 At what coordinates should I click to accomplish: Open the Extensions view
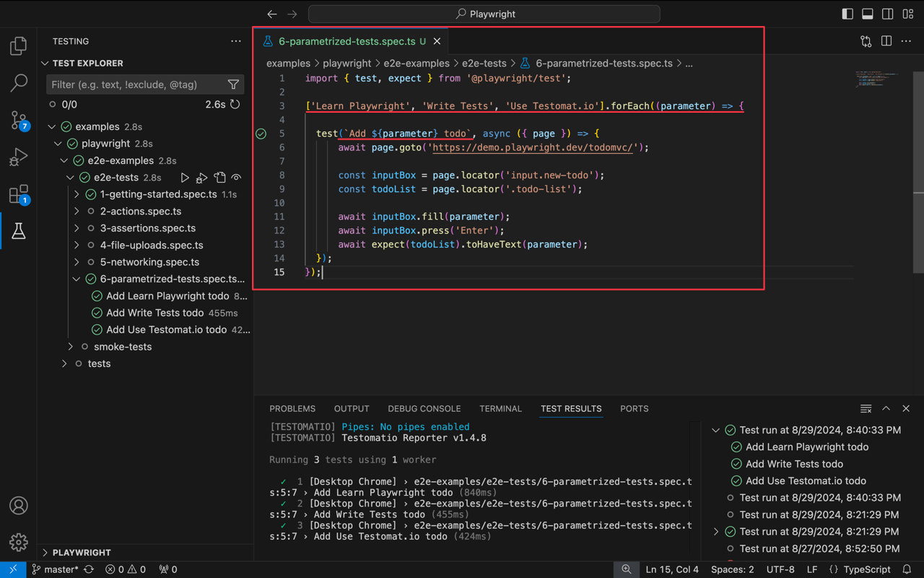[18, 193]
